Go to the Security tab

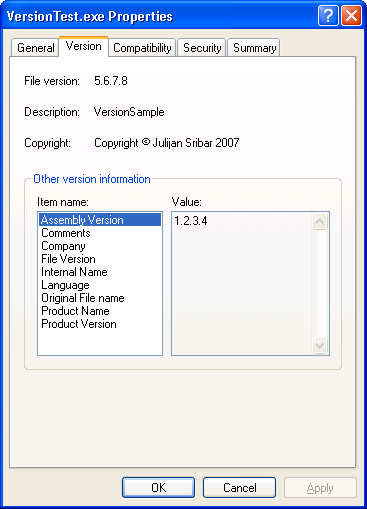coord(202,48)
